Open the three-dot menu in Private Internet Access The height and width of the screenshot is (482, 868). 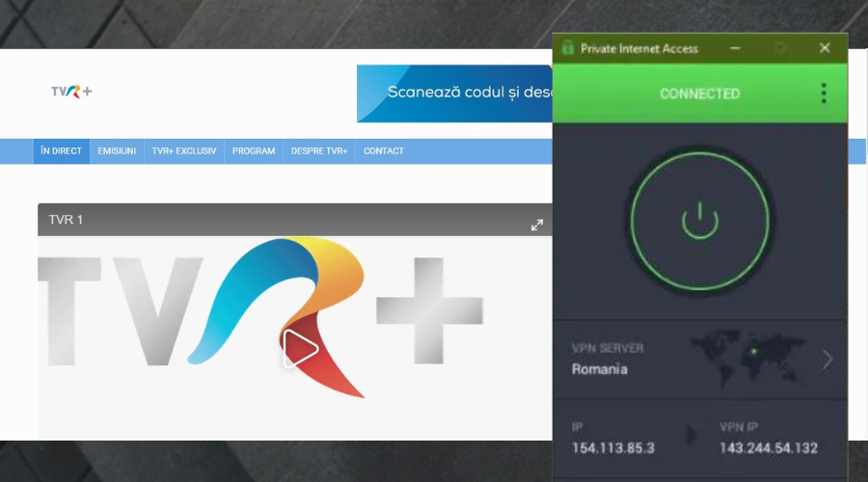[824, 94]
